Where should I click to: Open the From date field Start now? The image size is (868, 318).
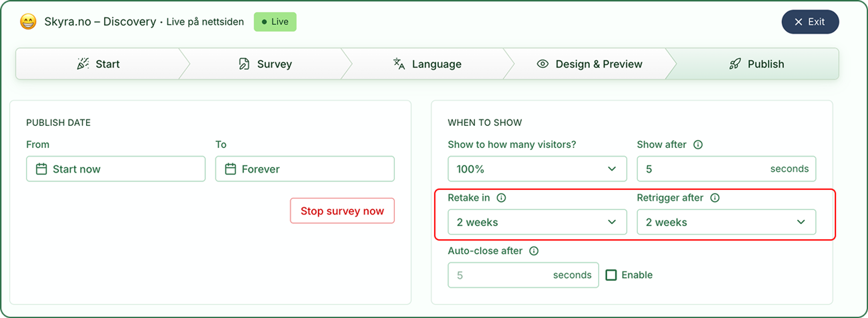pyautogui.click(x=116, y=168)
